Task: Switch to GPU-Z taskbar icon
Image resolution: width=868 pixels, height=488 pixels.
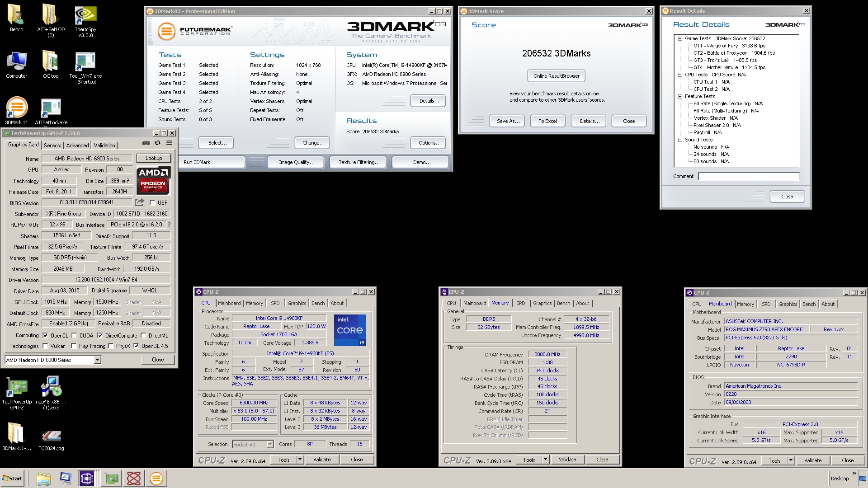Action: click(x=112, y=479)
